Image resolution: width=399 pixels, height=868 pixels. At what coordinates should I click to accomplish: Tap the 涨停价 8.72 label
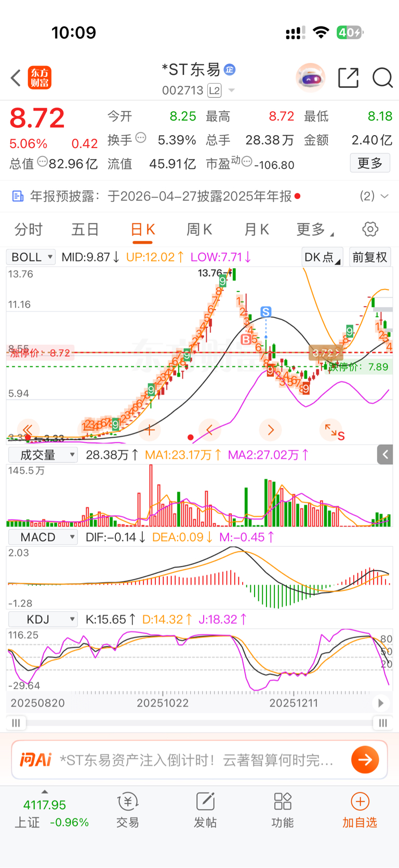click(x=40, y=353)
